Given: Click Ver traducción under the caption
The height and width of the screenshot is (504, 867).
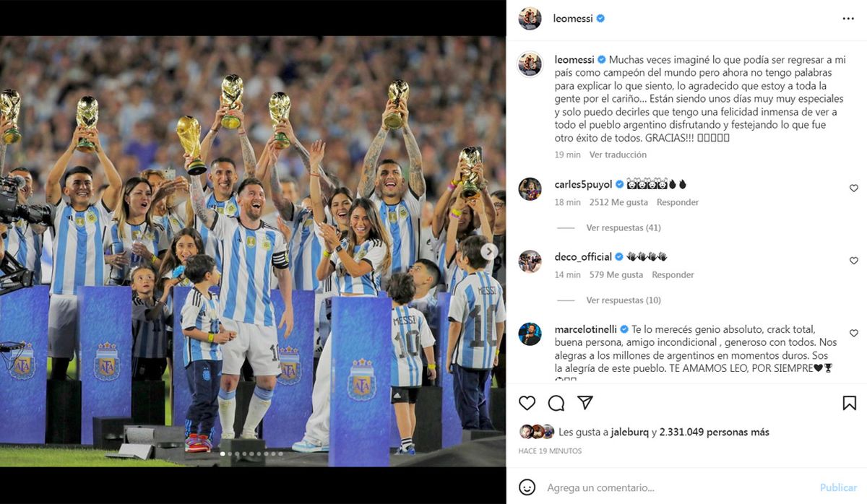Looking at the screenshot, I should 618,155.
